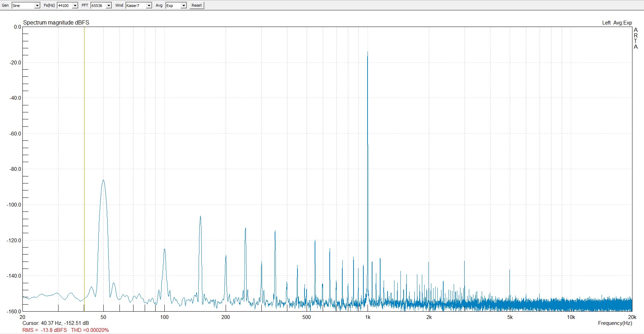
Task: Click the -60.0 dB axis label
Action: 15,134
